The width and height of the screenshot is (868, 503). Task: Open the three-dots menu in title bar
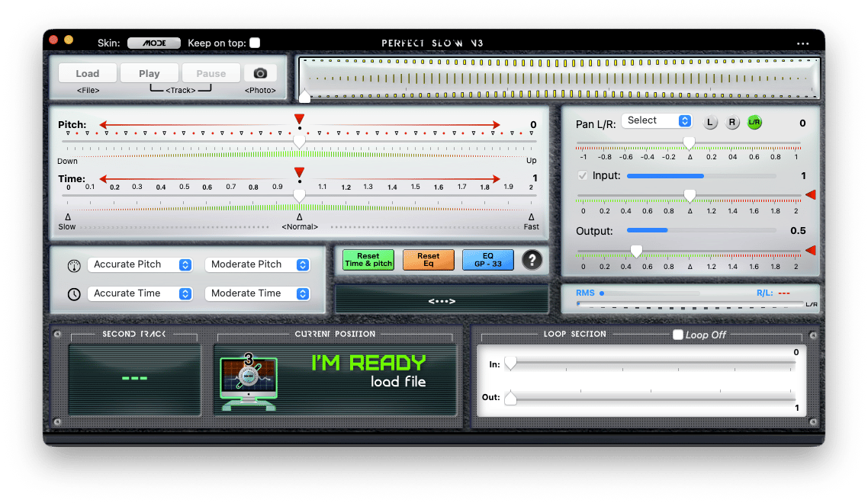pos(802,43)
